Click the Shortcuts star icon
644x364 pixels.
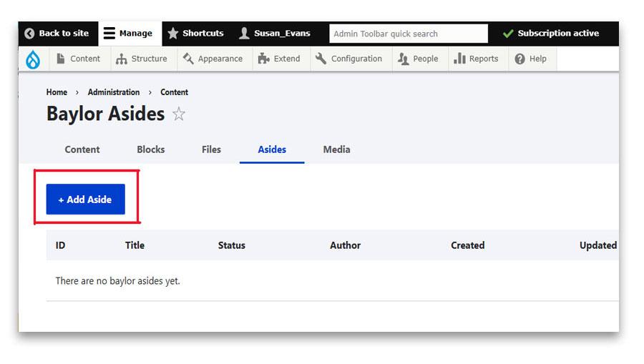(x=173, y=33)
